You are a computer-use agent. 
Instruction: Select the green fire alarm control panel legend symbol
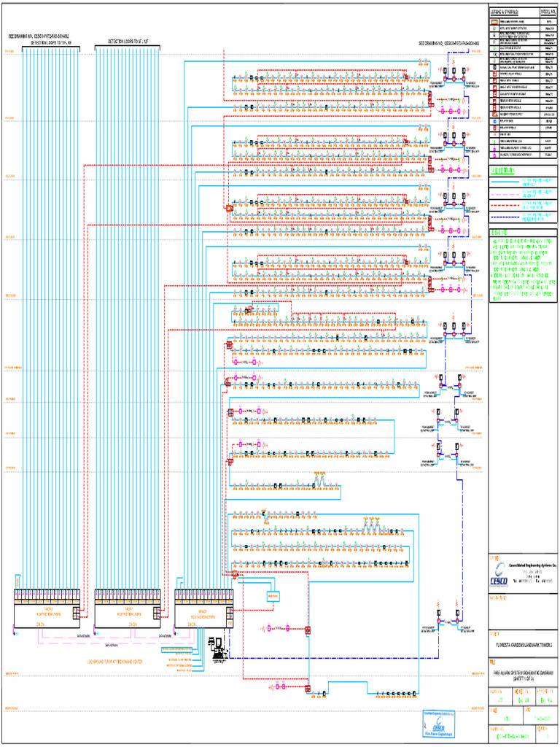pyautogui.click(x=494, y=22)
